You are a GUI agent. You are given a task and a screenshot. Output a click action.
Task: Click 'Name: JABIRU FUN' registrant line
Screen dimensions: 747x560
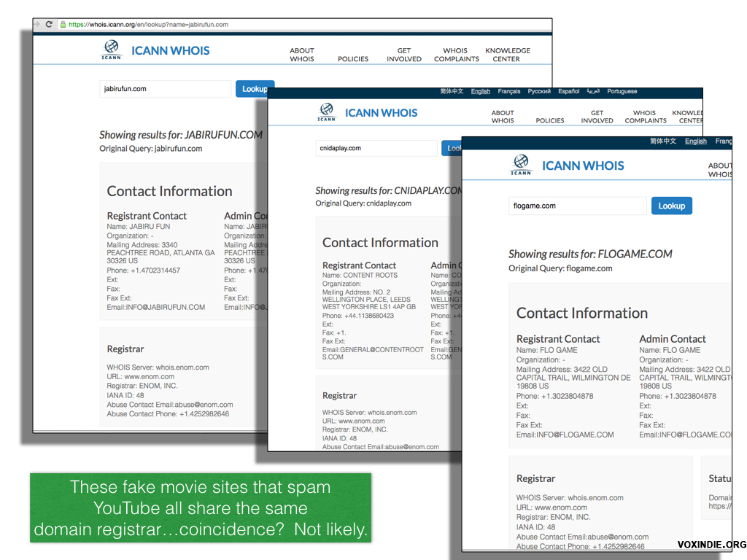click(138, 227)
